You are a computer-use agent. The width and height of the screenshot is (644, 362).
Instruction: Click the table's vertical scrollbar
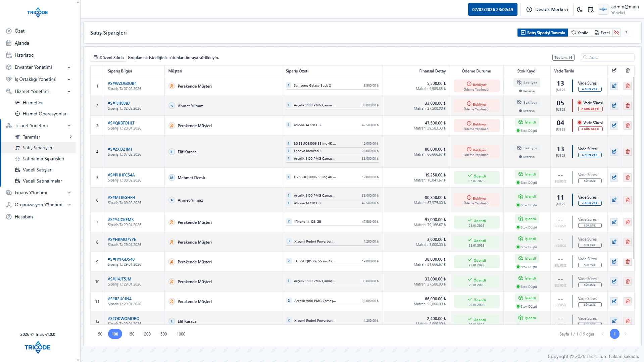[x=633, y=168]
